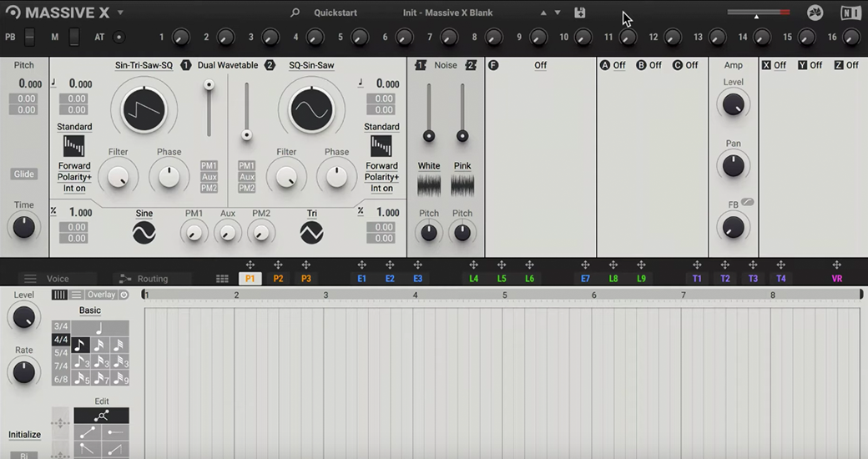868x459 pixels.
Task: Click the drag handle above E1
Action: 361,265
